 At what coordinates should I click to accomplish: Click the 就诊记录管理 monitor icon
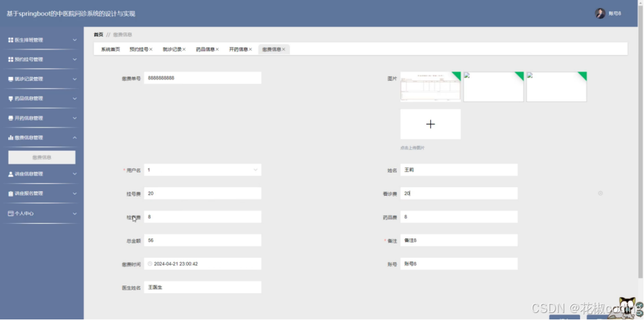[x=10, y=79]
